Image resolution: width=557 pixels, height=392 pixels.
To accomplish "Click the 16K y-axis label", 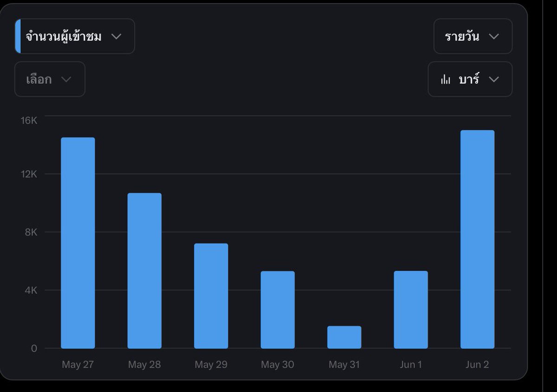I will click(x=29, y=121).
